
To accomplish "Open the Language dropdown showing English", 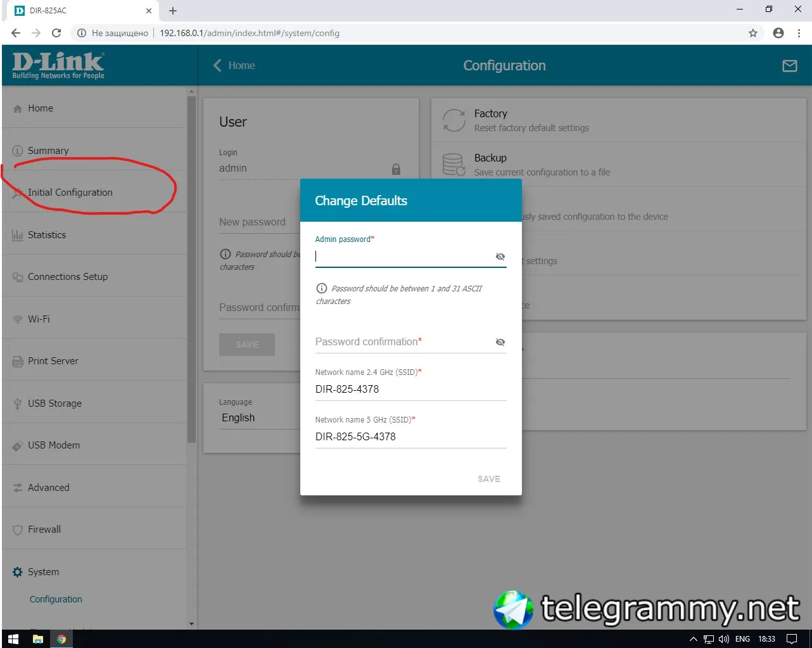I will tap(260, 418).
